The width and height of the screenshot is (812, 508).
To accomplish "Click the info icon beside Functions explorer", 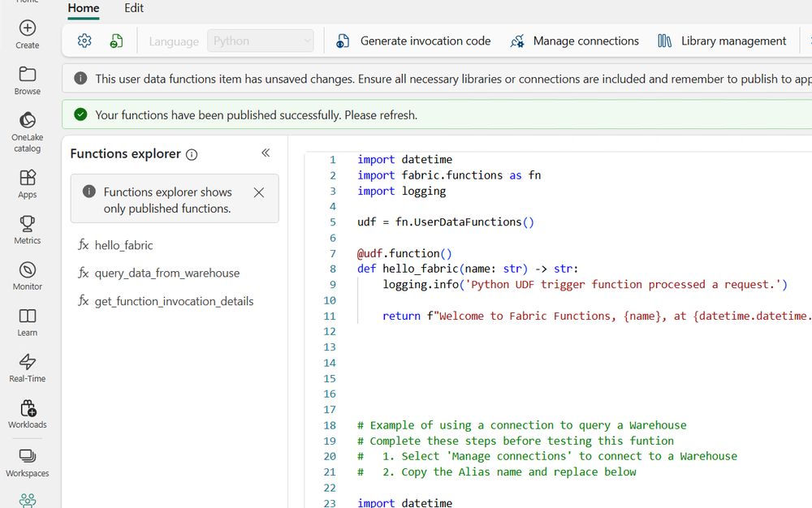I will pyautogui.click(x=192, y=155).
